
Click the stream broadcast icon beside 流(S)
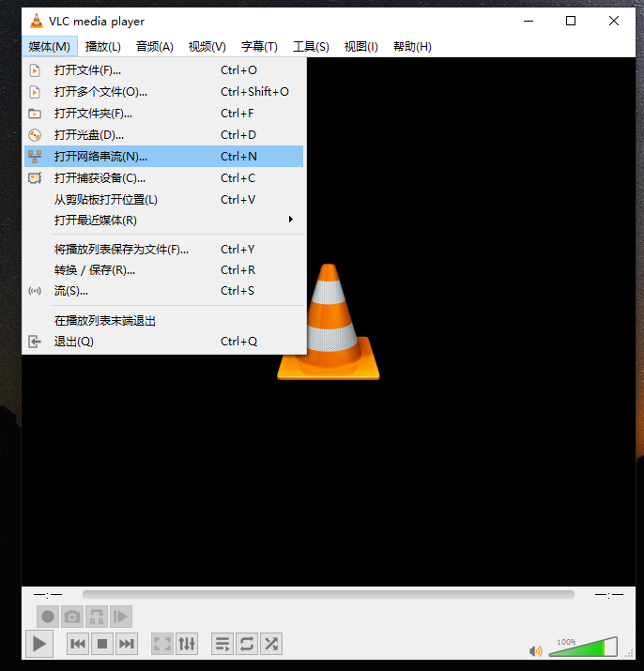(35, 291)
